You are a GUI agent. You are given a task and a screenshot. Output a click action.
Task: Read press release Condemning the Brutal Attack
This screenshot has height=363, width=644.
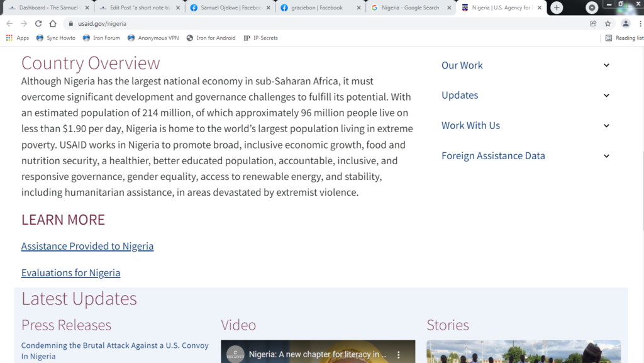[115, 350]
